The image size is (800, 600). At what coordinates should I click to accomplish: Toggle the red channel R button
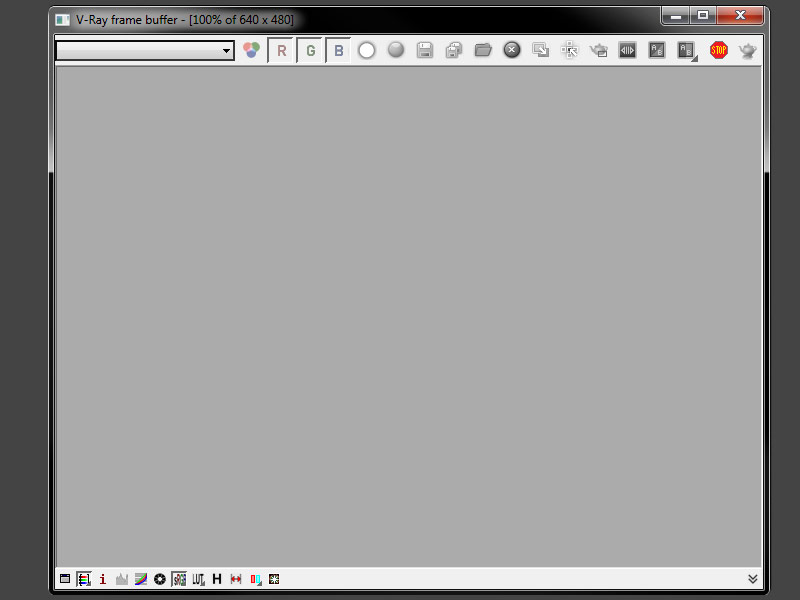pyautogui.click(x=281, y=51)
